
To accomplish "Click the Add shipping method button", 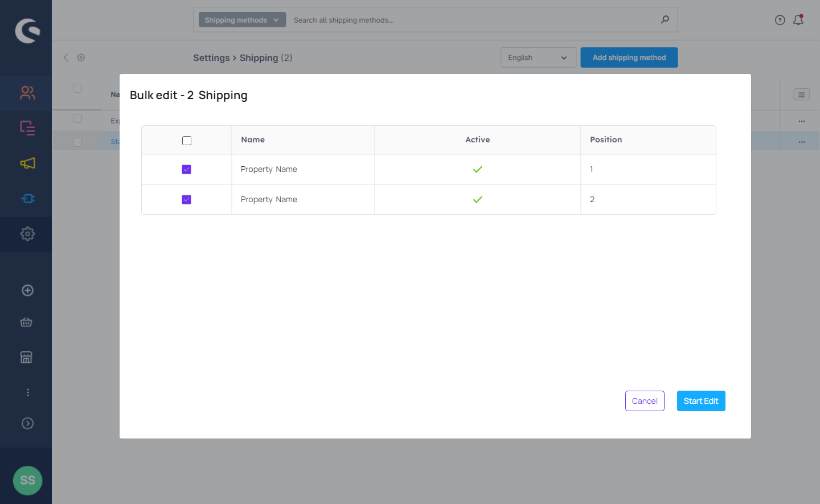I will pos(629,58).
